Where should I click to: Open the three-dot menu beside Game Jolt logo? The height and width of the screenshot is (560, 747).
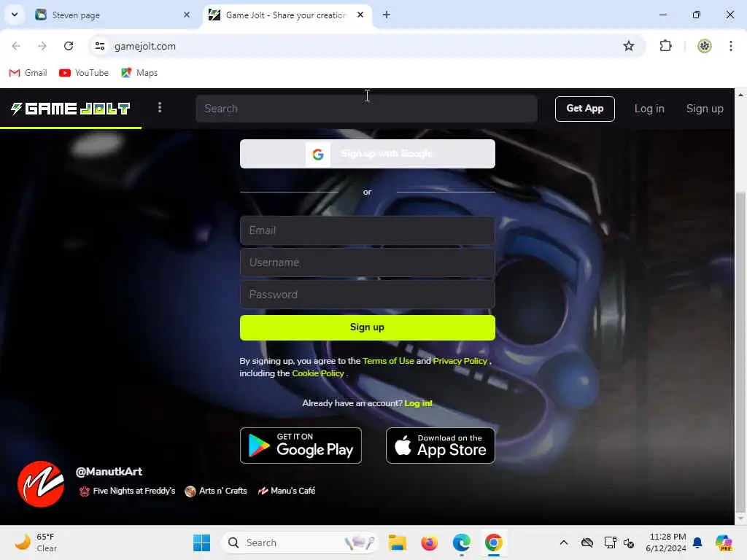tap(160, 108)
